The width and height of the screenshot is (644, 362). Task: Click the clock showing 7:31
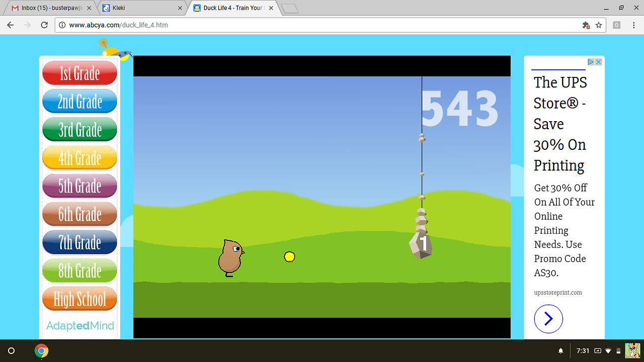pos(583,350)
